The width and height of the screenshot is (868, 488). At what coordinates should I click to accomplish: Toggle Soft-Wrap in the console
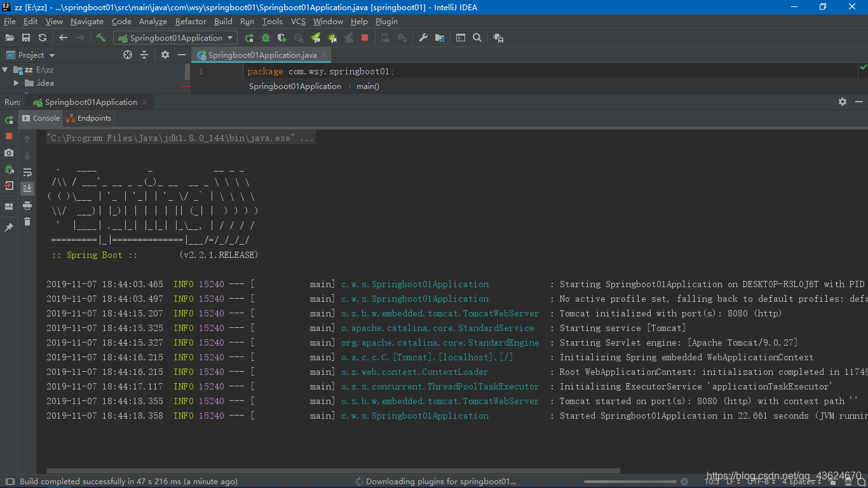[x=27, y=172]
